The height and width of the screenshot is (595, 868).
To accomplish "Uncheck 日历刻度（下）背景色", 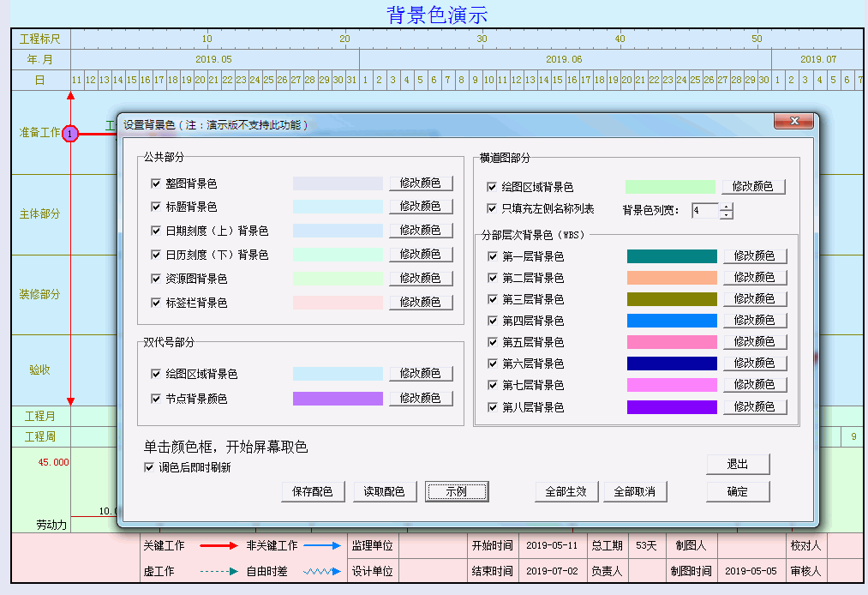I will (156, 255).
